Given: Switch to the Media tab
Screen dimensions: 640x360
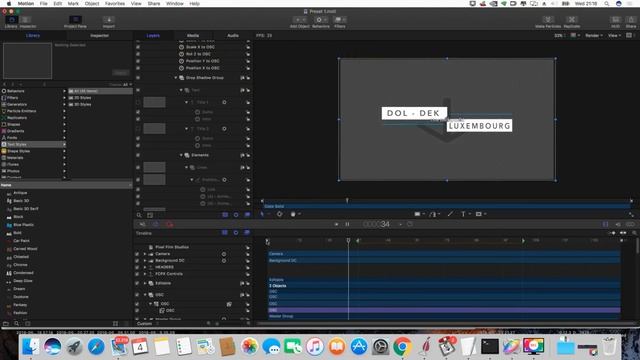Looking at the screenshot, I should 193,36.
